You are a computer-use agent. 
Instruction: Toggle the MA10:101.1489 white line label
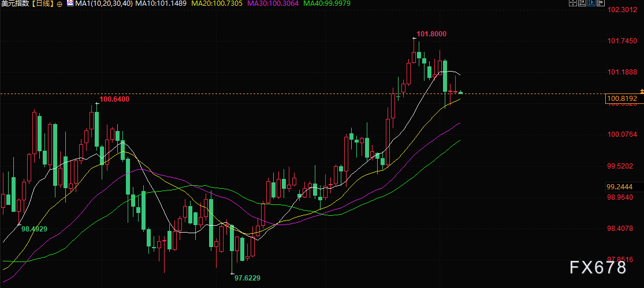[x=161, y=3]
